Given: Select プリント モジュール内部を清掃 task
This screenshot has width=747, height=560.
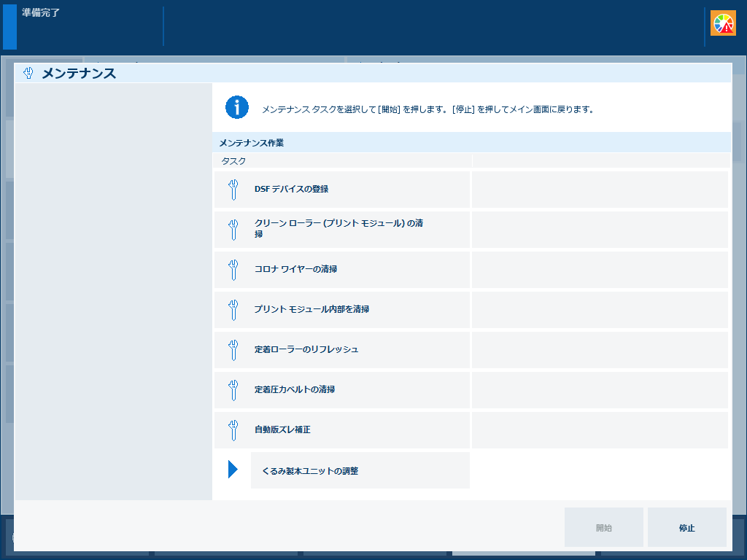Looking at the screenshot, I should 342,309.
